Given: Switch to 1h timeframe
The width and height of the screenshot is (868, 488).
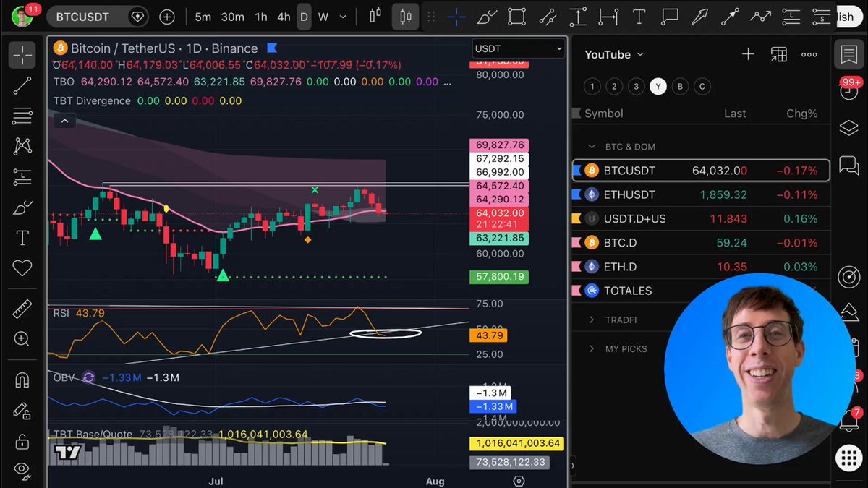Looking at the screenshot, I should [x=261, y=17].
